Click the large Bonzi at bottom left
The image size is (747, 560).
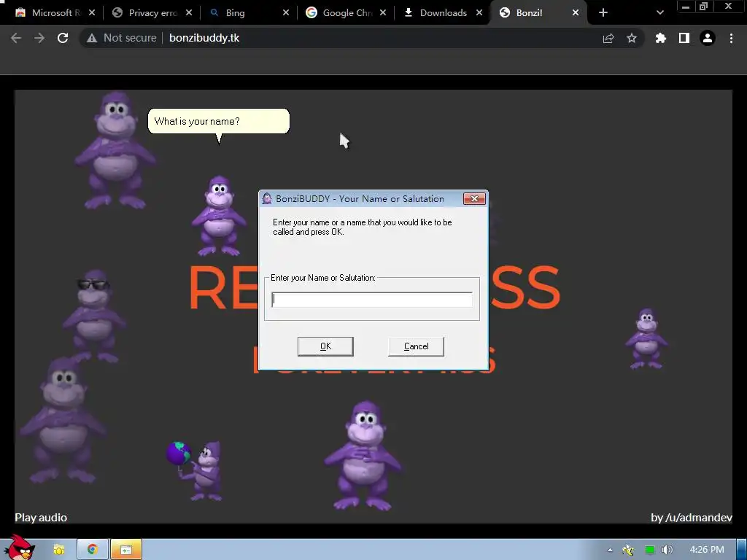pyautogui.click(x=62, y=420)
